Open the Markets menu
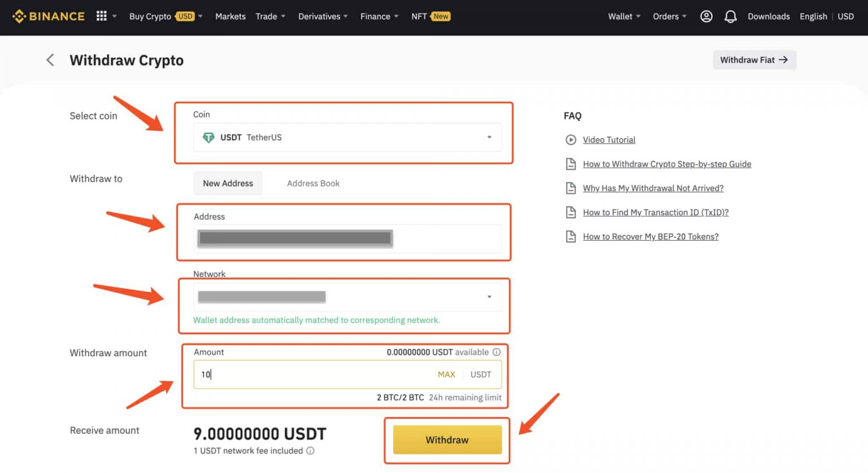This screenshot has height=473, width=868. pyautogui.click(x=230, y=16)
